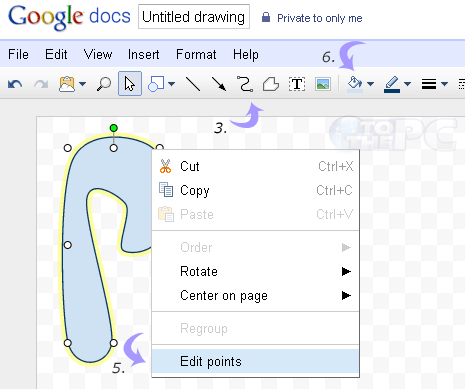465x389 pixels.
Task: Open the web clipboard icon
Action: [67, 84]
